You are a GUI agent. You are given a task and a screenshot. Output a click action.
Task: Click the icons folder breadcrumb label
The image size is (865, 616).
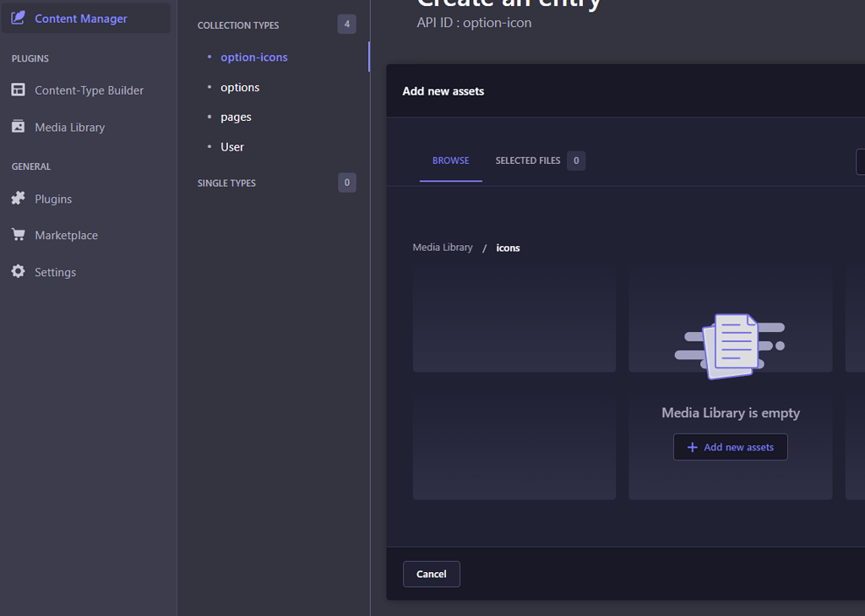click(508, 248)
